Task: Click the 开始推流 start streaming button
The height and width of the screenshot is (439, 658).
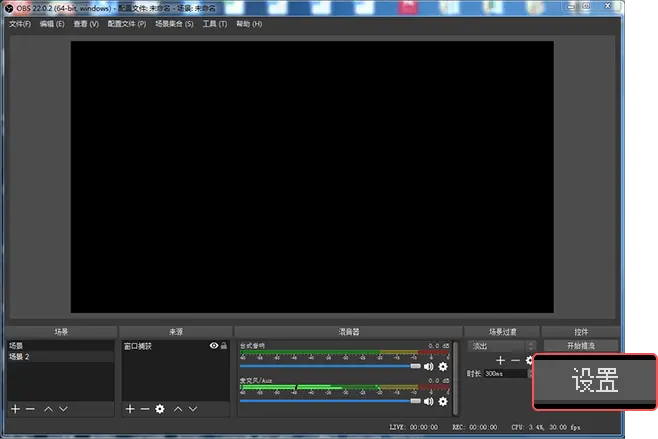Action: 581,346
